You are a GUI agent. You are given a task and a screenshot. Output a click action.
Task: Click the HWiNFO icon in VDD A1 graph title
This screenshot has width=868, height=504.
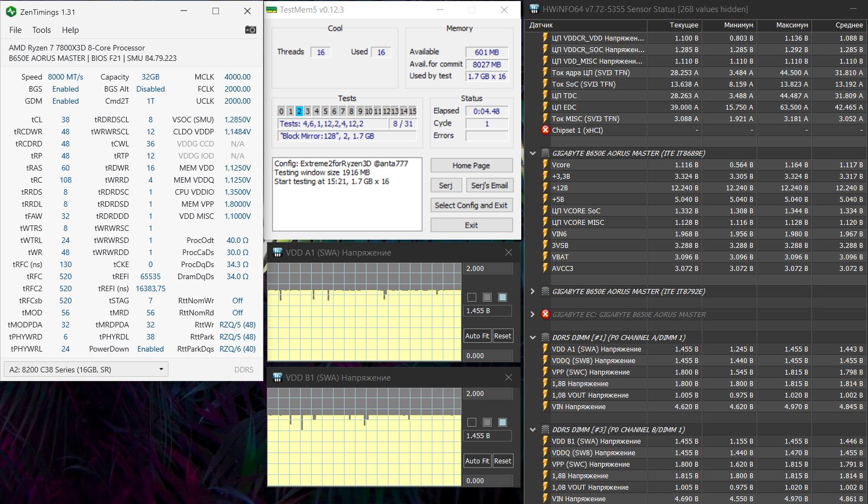tap(278, 253)
